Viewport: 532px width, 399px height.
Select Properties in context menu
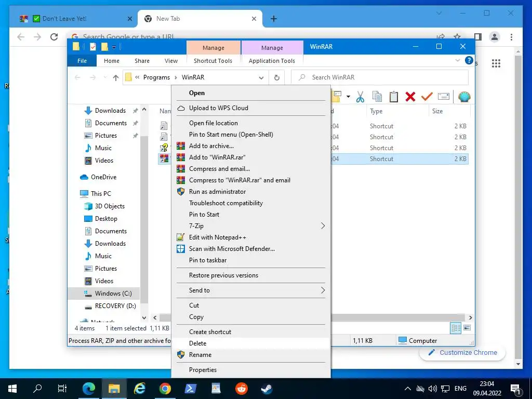coord(251,370)
